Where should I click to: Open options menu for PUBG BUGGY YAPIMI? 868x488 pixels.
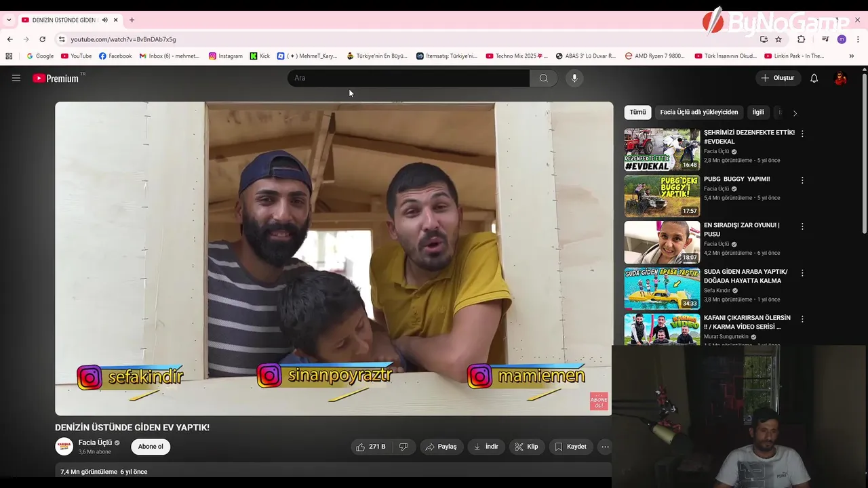802,180
